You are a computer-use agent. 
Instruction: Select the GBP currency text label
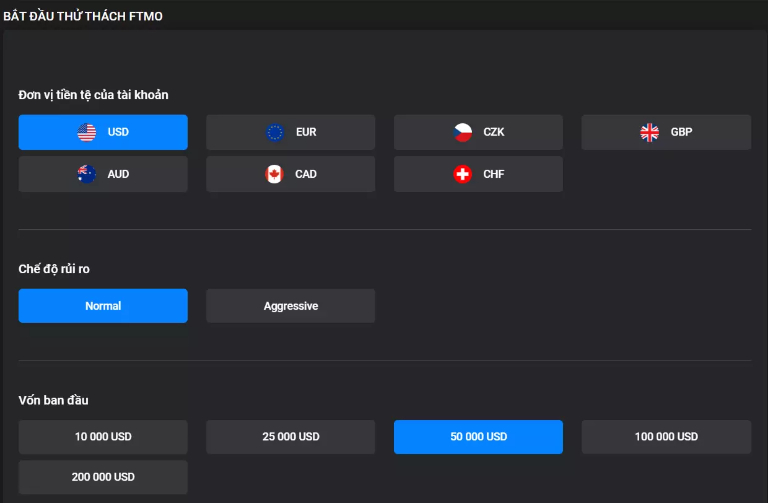[x=681, y=132]
